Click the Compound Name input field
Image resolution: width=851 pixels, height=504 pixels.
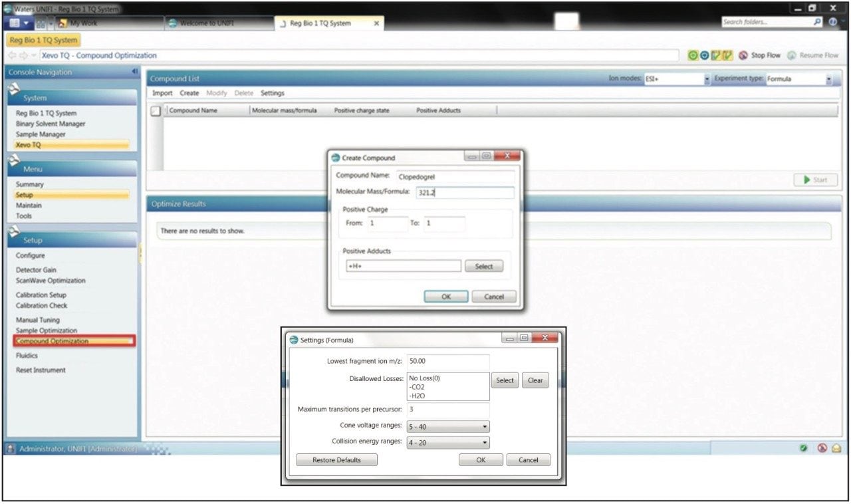point(455,177)
